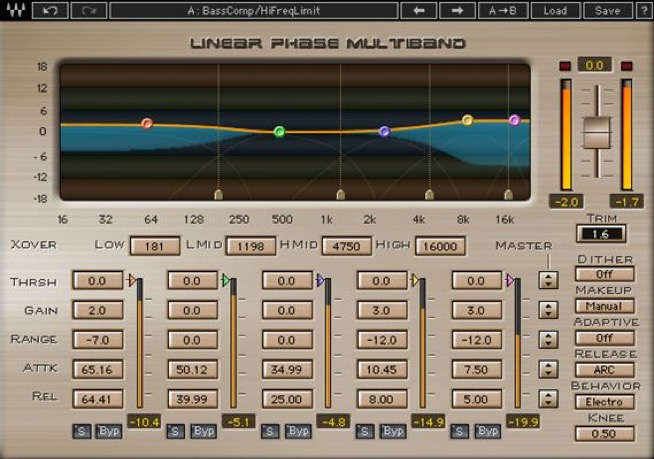Go to next preset with right arrow
654x459 pixels.
[x=456, y=11]
